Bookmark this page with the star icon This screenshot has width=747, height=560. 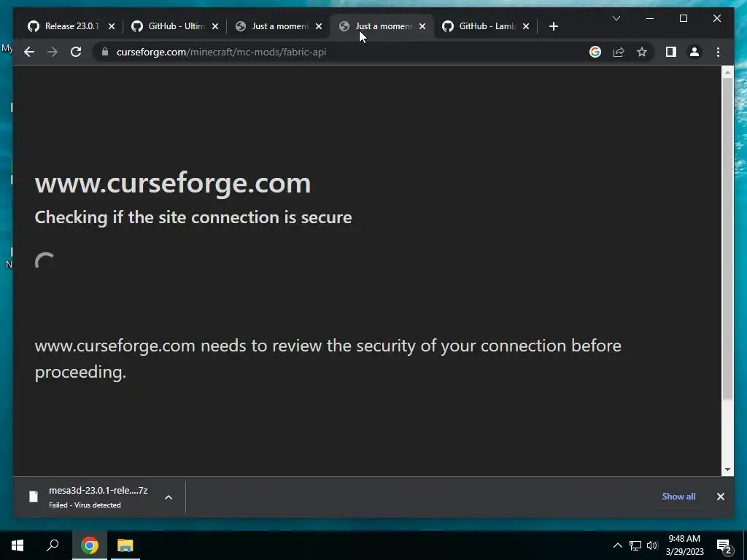[x=642, y=52]
